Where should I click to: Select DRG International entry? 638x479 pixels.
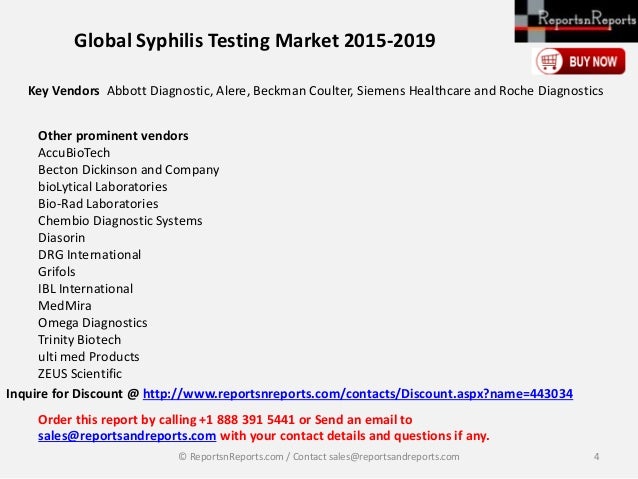coord(90,255)
